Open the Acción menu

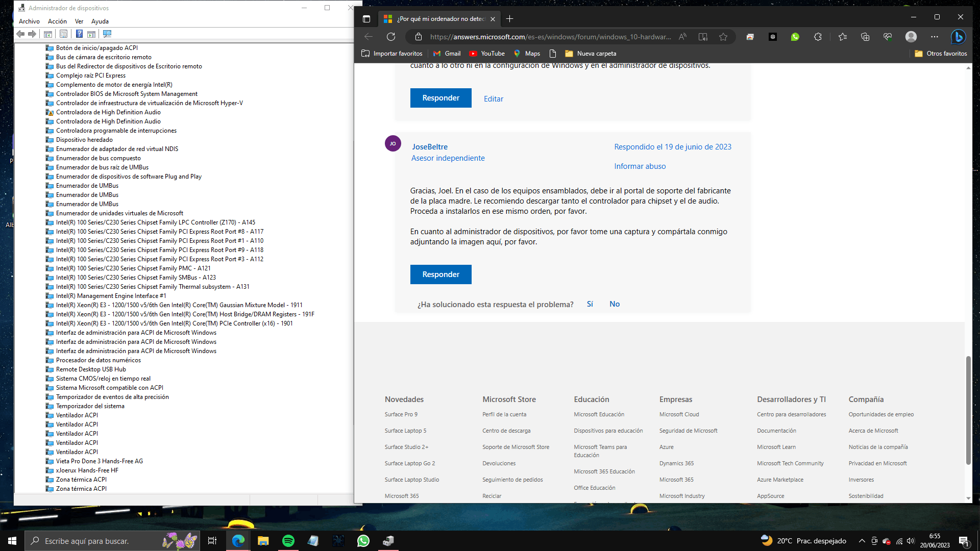(x=57, y=21)
